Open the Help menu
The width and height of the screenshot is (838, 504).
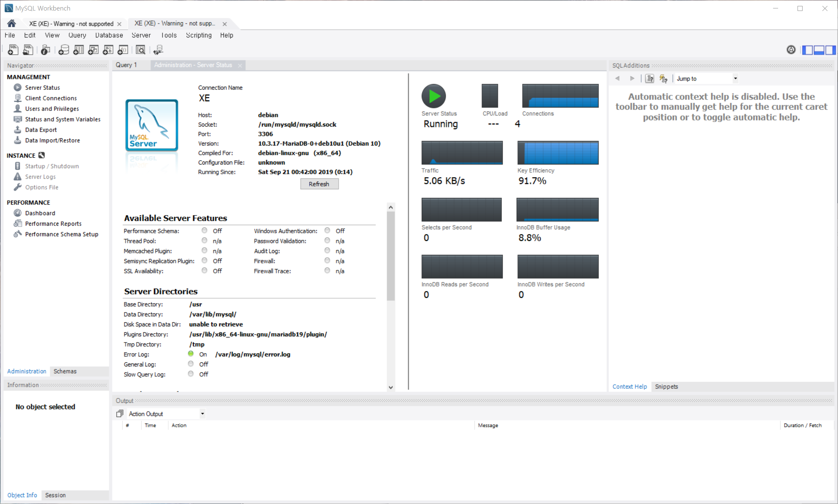[x=226, y=35]
